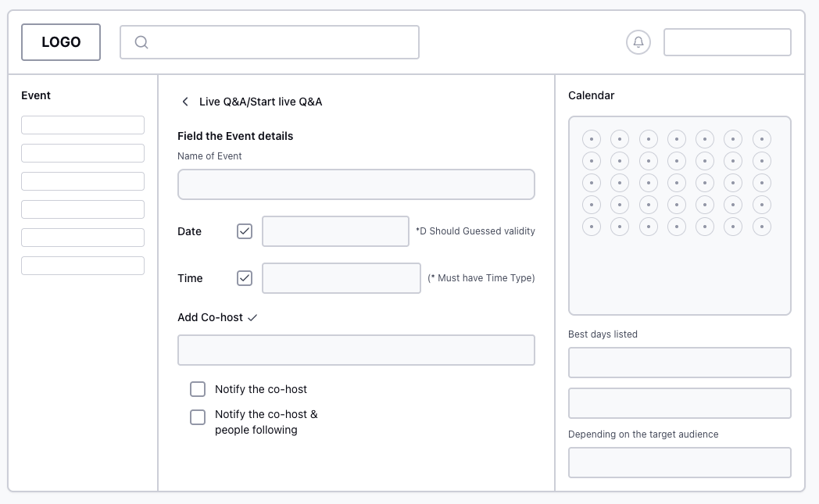Open the profile box next to the bell
Image resolution: width=819 pixels, height=504 pixels.
727,42
